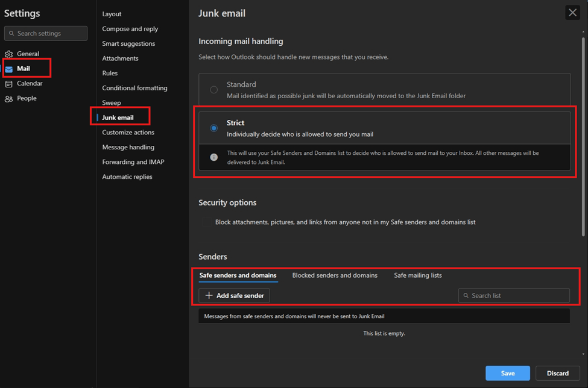Open Sweep settings
Viewport: 588px width, 388px height.
tap(112, 102)
